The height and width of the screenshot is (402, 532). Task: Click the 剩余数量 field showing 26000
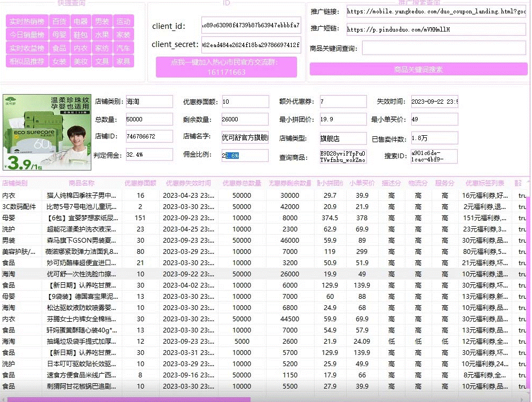pyautogui.click(x=245, y=119)
